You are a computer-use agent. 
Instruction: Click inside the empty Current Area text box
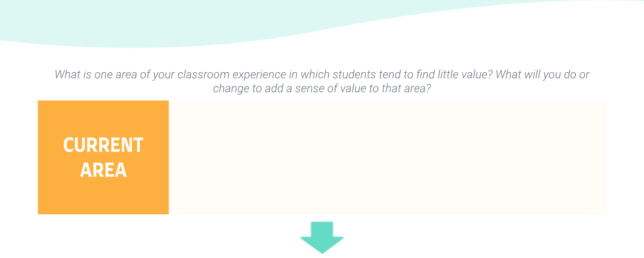[x=387, y=157]
